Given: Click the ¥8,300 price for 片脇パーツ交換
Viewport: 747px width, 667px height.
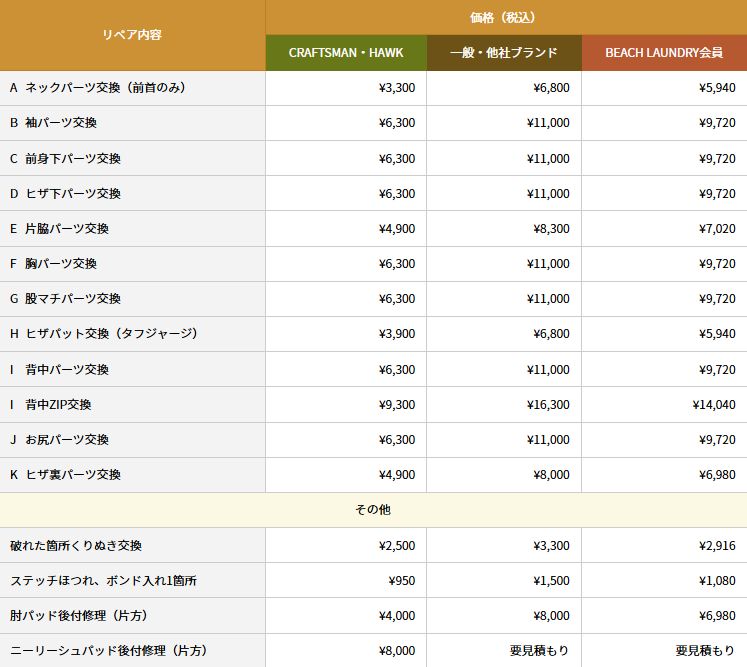Looking at the screenshot, I should (x=551, y=229).
